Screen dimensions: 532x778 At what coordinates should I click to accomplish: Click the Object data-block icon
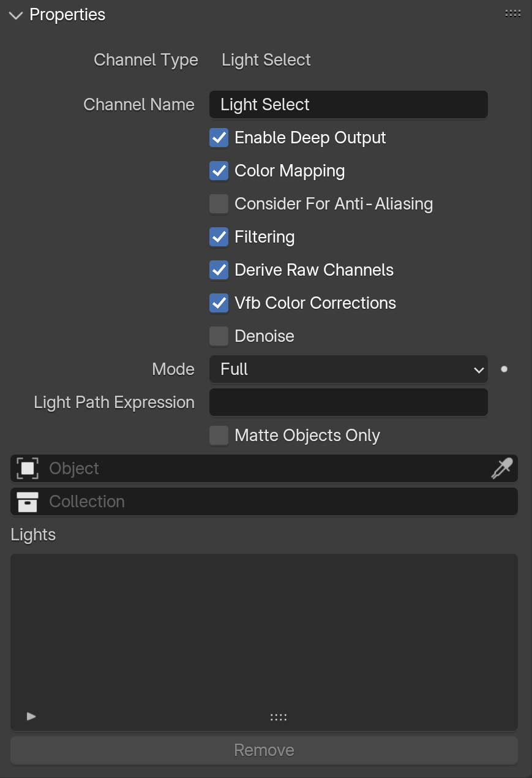tap(28, 469)
